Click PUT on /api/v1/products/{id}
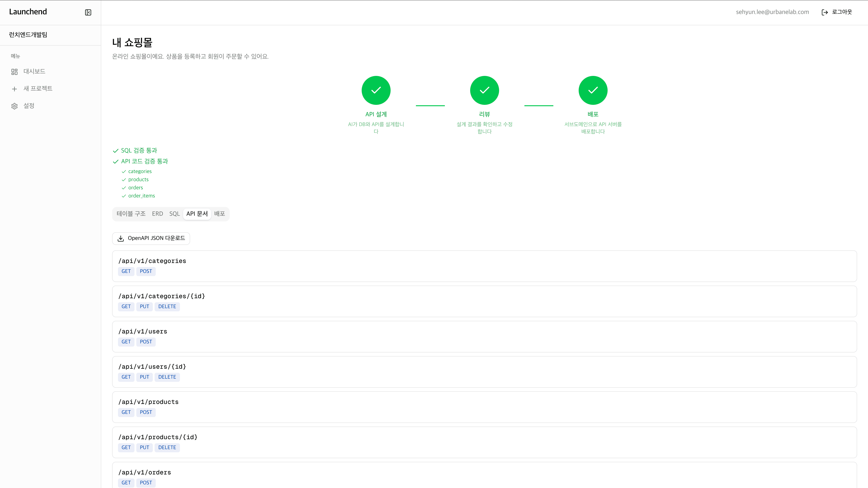This screenshot has width=868, height=488. pyautogui.click(x=145, y=448)
